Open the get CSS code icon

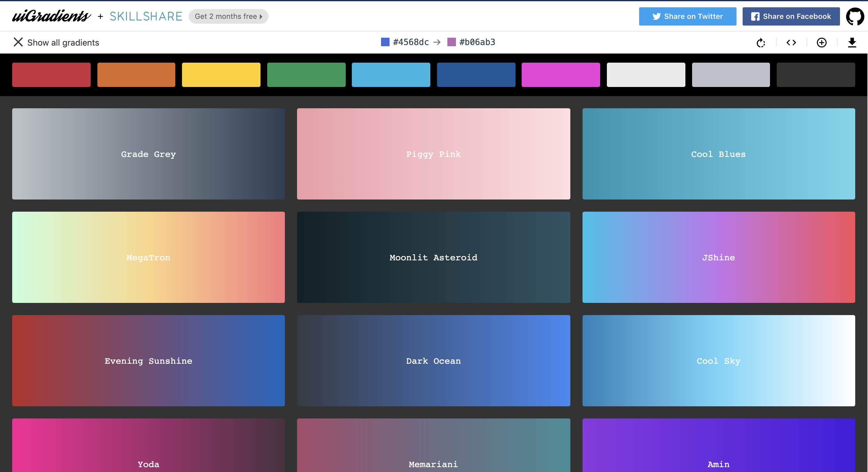coord(791,43)
